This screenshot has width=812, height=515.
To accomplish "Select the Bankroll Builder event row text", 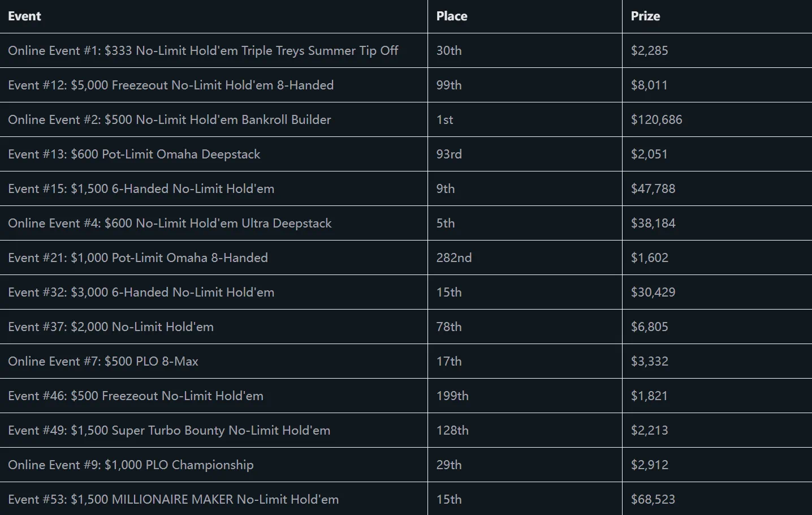I will (x=170, y=120).
